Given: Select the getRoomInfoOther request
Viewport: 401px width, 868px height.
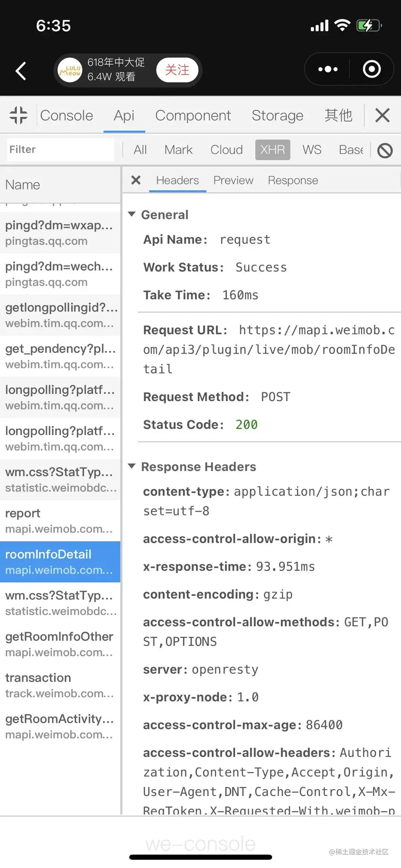Looking at the screenshot, I should tap(60, 644).
